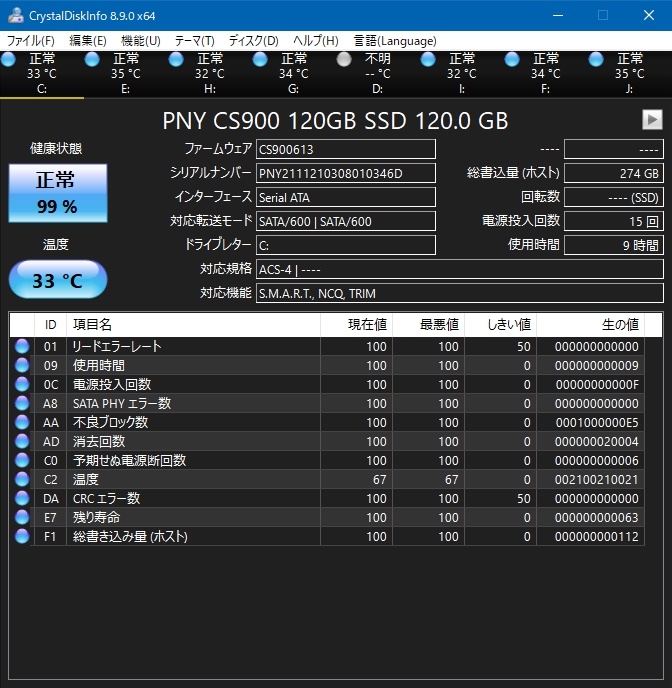Image resolution: width=672 pixels, height=688 pixels.
Task: Click the 正常 99 % health status button
Action: [x=56, y=192]
